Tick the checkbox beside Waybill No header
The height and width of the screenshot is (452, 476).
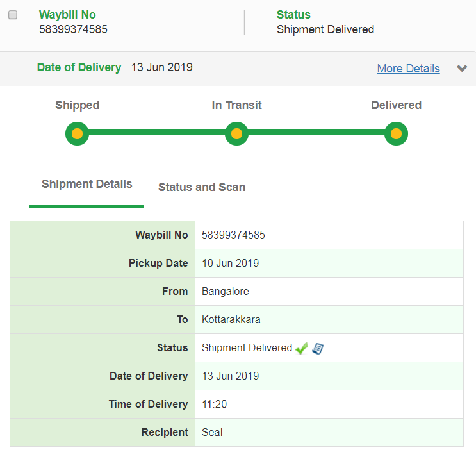[x=13, y=15]
